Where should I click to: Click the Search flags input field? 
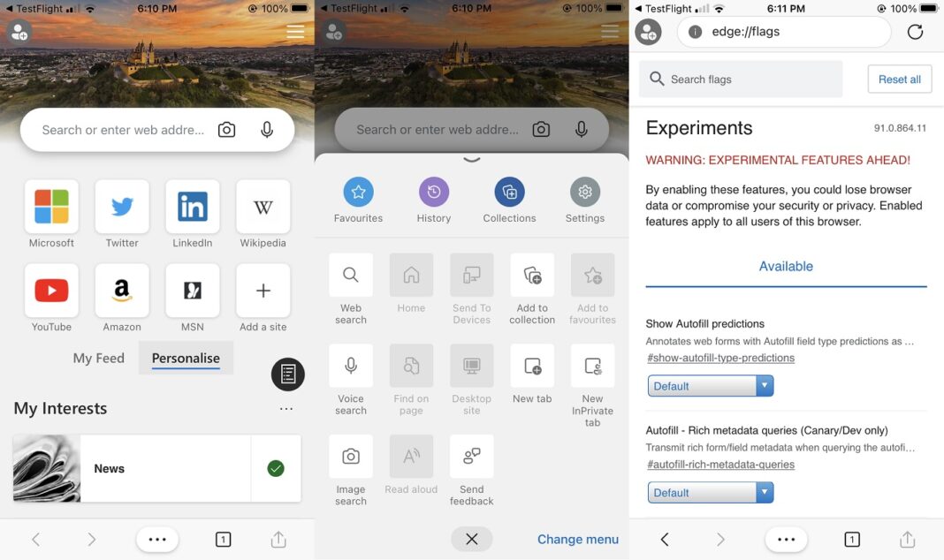[741, 79]
